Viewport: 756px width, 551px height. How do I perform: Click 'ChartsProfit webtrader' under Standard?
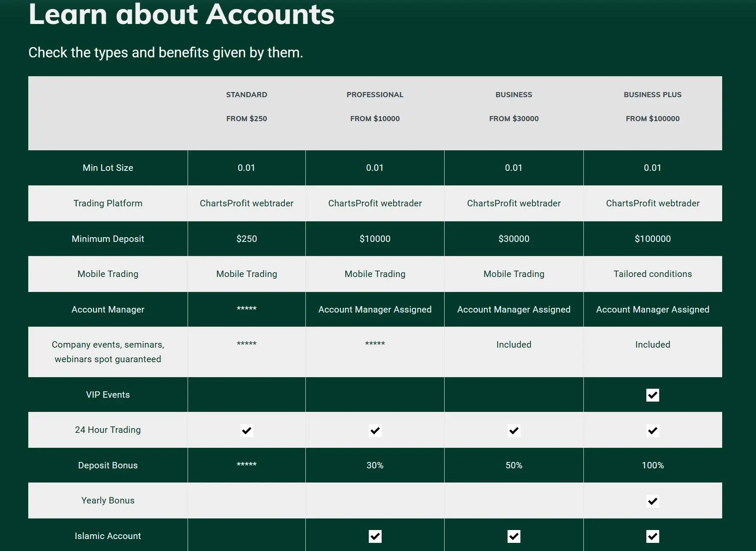(246, 203)
